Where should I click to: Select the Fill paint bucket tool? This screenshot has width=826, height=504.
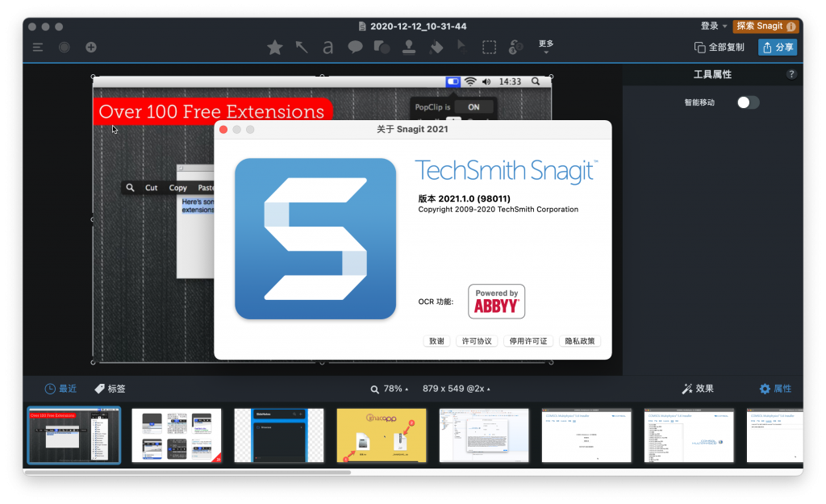(436, 48)
